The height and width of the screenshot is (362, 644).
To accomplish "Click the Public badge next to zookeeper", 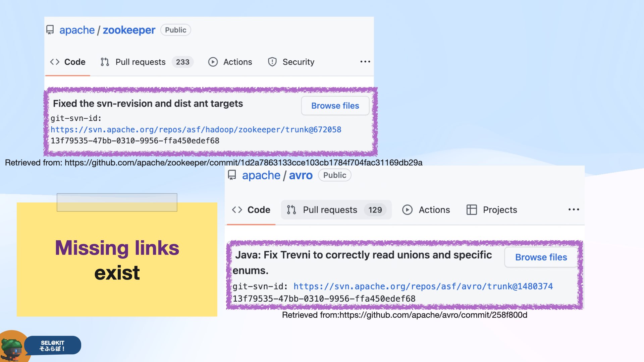I will (x=175, y=30).
